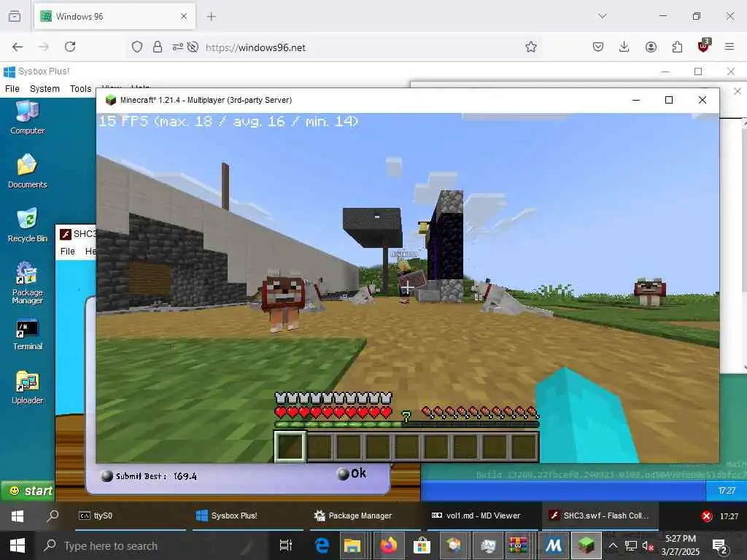Show hidden system tray icons
The width and height of the screenshot is (747, 560).
click(x=613, y=545)
